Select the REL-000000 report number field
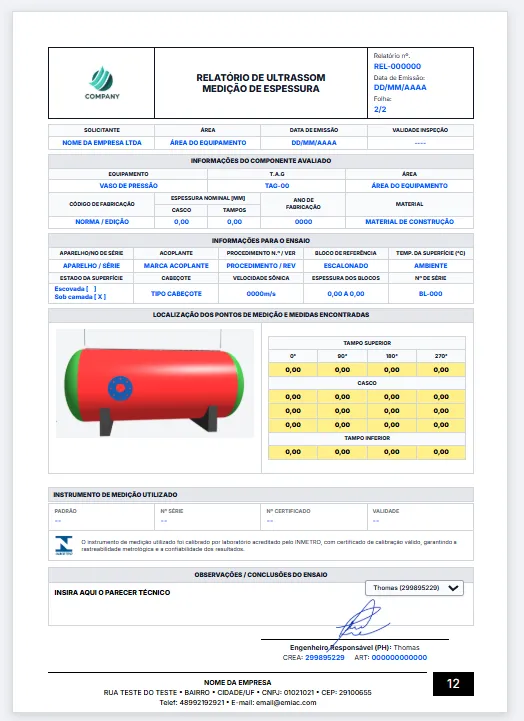 (397, 66)
